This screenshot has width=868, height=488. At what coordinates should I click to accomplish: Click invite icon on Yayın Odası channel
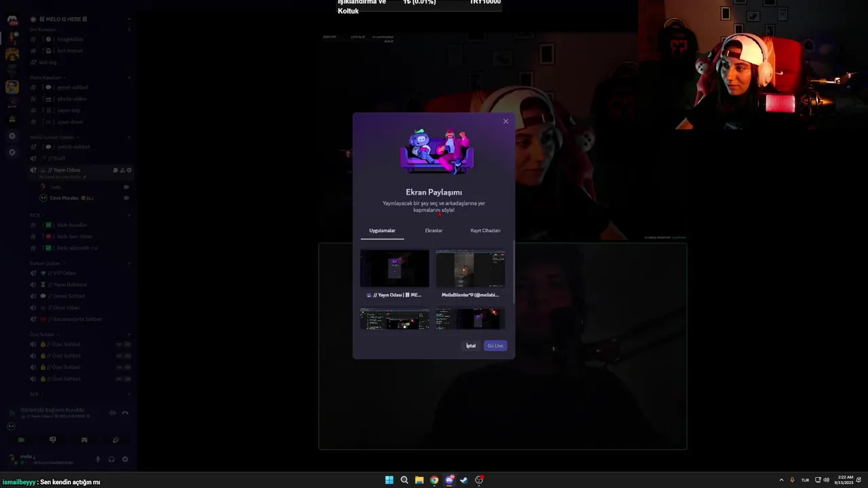click(122, 170)
